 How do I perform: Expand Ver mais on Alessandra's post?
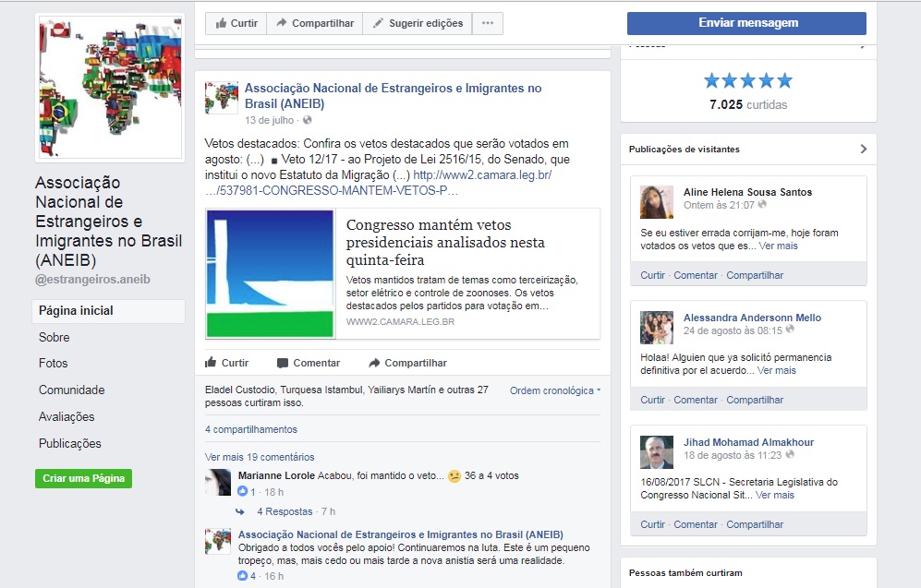[x=777, y=370]
